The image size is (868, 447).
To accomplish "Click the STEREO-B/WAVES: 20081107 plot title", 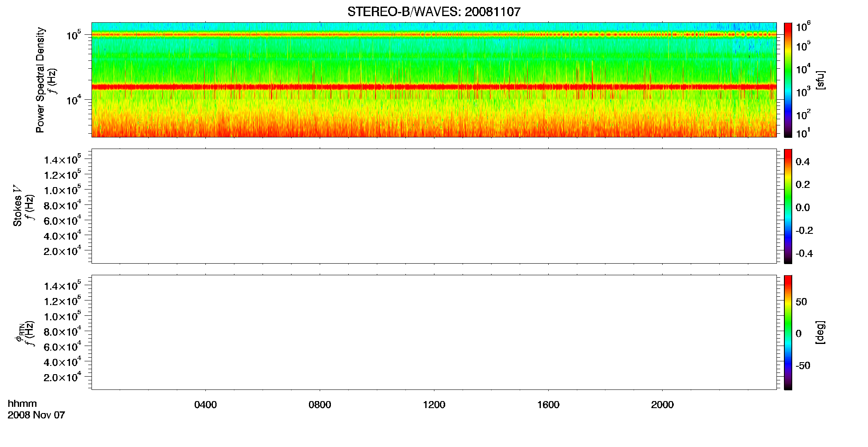I will point(434,12).
